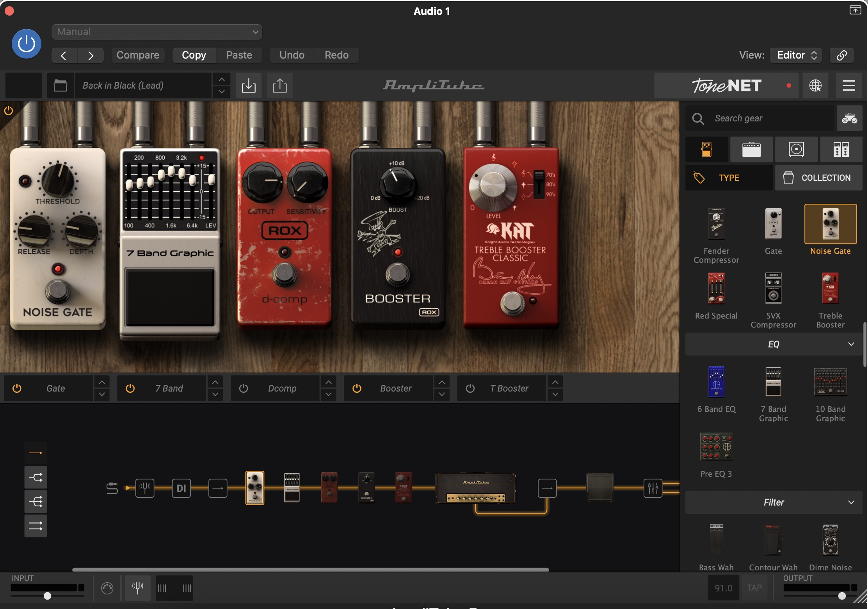Click the 7 Band slot down chevron
868x609 pixels.
point(215,394)
